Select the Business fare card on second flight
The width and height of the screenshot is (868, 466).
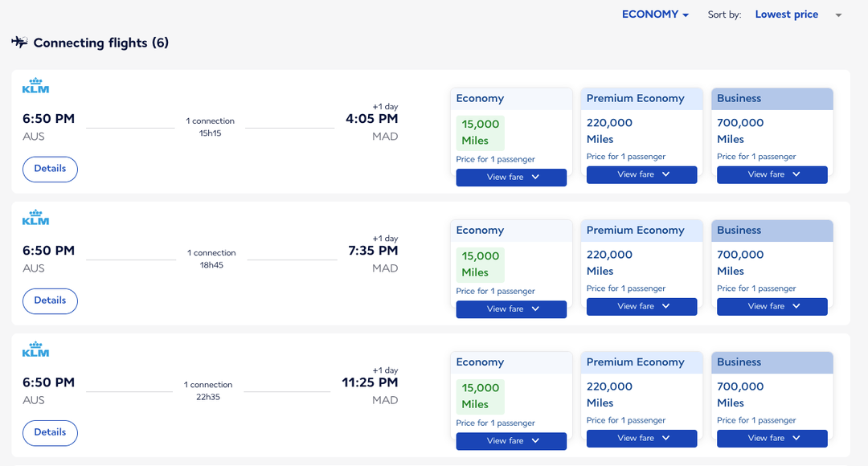click(772, 257)
